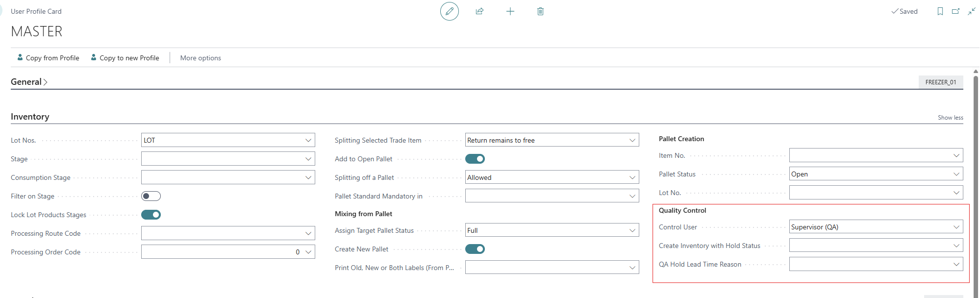Image resolution: width=980 pixels, height=298 pixels.
Task: Disable Lock Lot Products Stages toggle
Action: tap(151, 215)
